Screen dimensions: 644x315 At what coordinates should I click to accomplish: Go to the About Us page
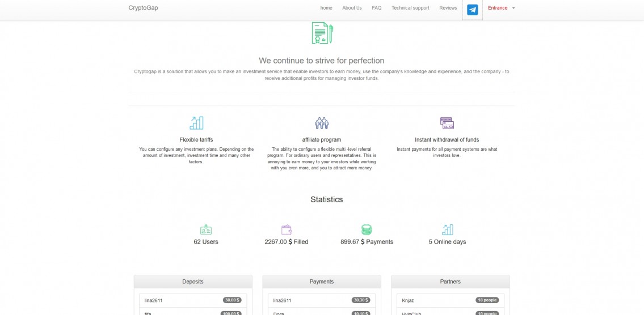[x=352, y=8]
